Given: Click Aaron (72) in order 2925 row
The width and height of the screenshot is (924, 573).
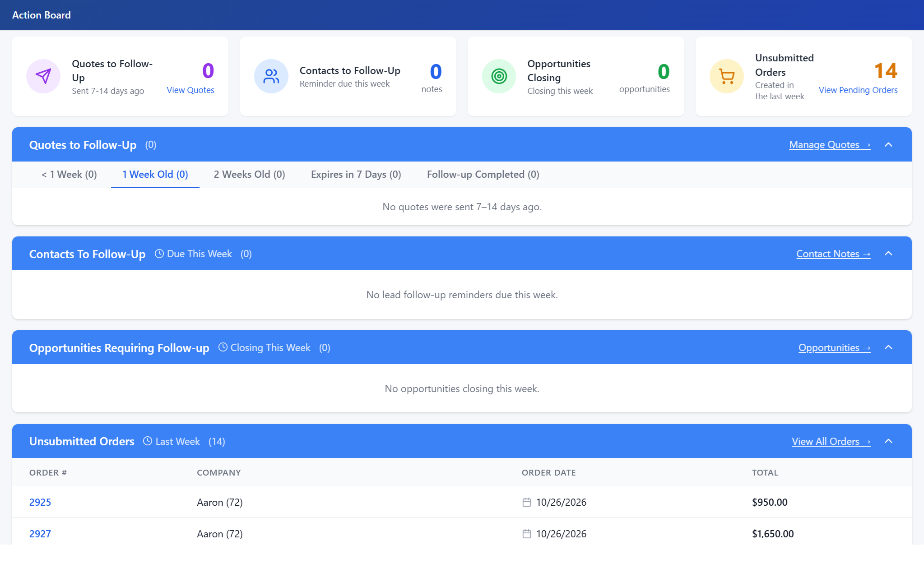Looking at the screenshot, I should coord(220,502).
